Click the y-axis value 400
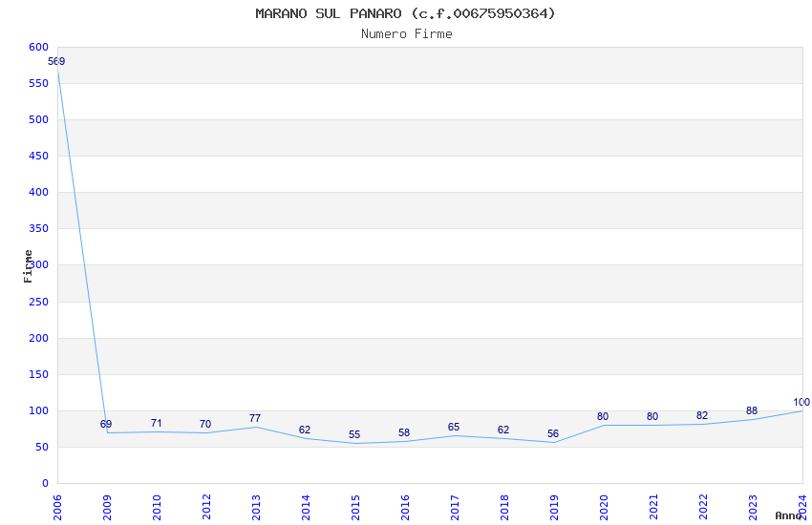Image resolution: width=812 pixels, height=525 pixels. [39, 192]
